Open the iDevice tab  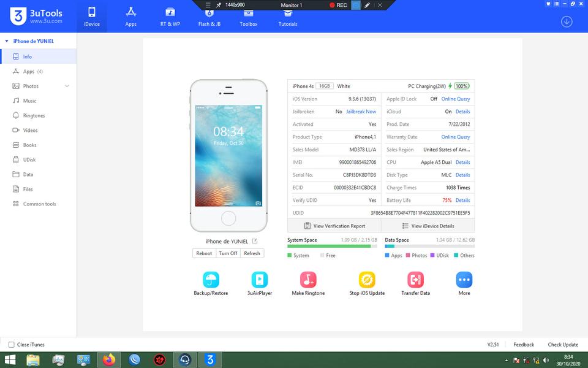click(91, 17)
